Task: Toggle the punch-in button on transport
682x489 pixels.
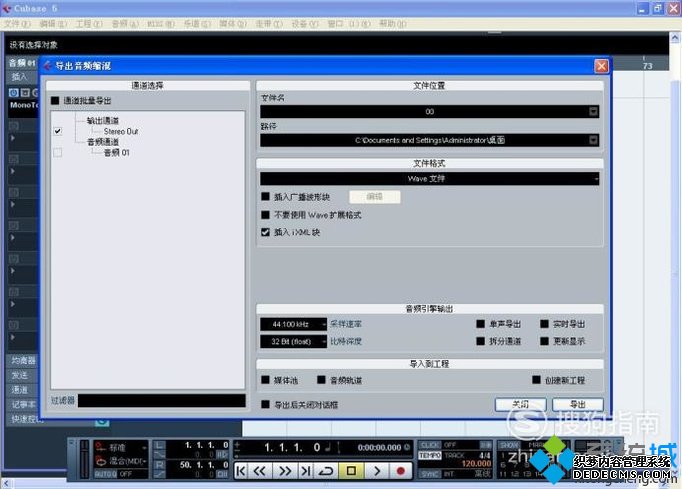Action: pos(160,455)
